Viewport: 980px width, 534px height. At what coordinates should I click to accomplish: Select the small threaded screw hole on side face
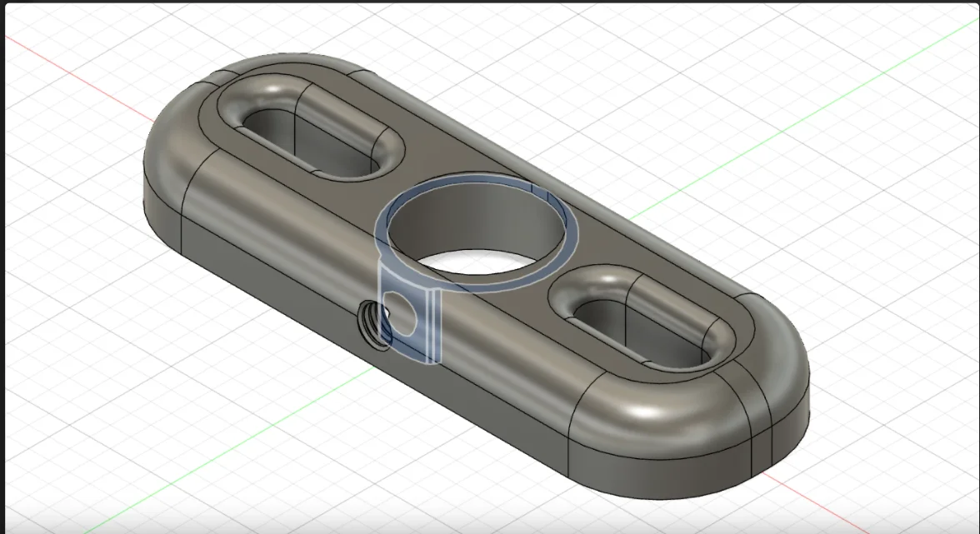(373, 325)
